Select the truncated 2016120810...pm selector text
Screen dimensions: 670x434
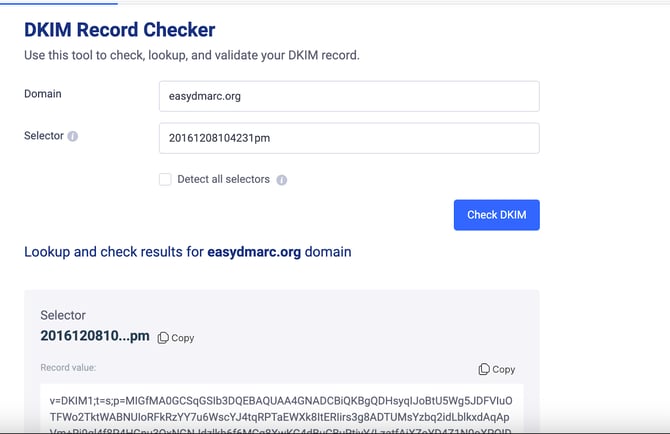click(95, 336)
